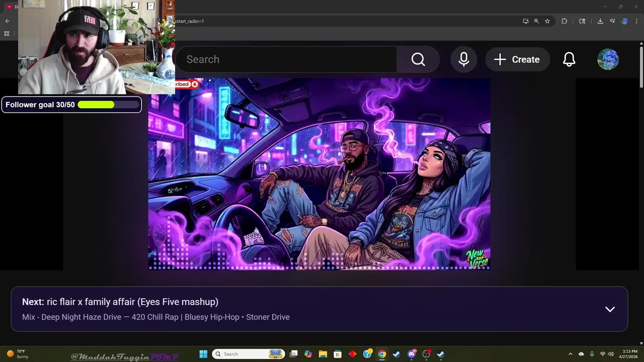The height and width of the screenshot is (362, 644).
Task: Click the Windows taskbar Search box
Action: [249, 354]
